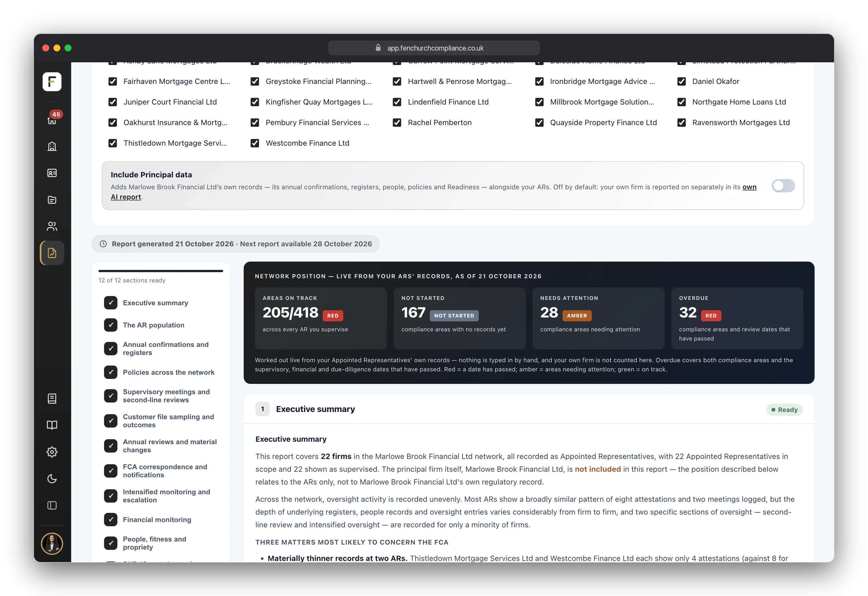Collapse the sidebar with the panel icon
Screen dimensions: 868x596
(x=52, y=505)
